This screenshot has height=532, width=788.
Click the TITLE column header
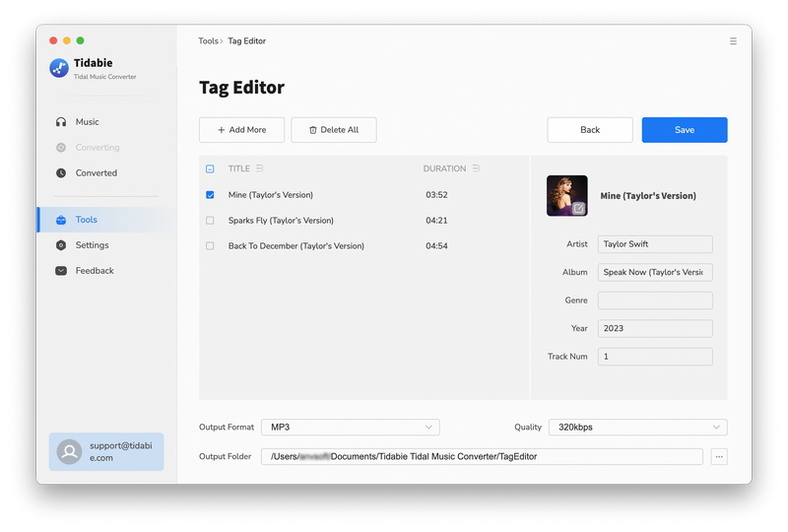[x=238, y=168]
